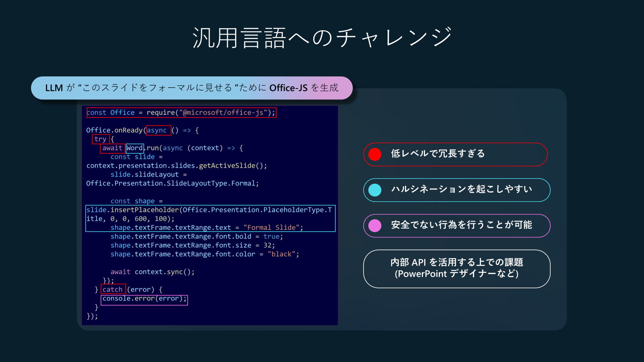Click context.presentation.slides.getActiveSlide(); line
Screen dimensions: 644x362
(x=177, y=166)
